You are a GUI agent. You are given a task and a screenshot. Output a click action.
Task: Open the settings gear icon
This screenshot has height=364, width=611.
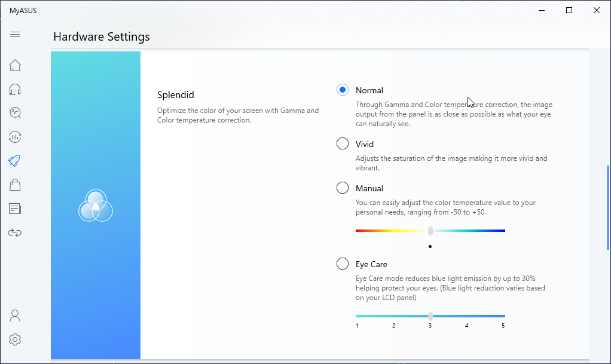(x=15, y=339)
